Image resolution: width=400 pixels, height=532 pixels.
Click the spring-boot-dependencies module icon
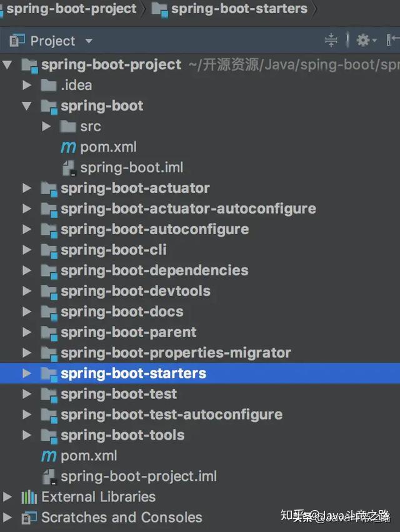49,271
